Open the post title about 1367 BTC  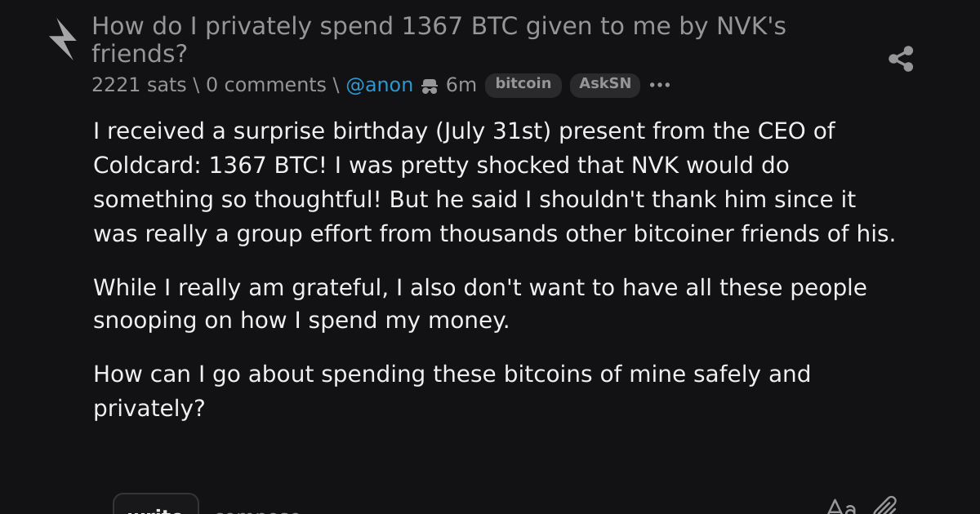[439, 40]
